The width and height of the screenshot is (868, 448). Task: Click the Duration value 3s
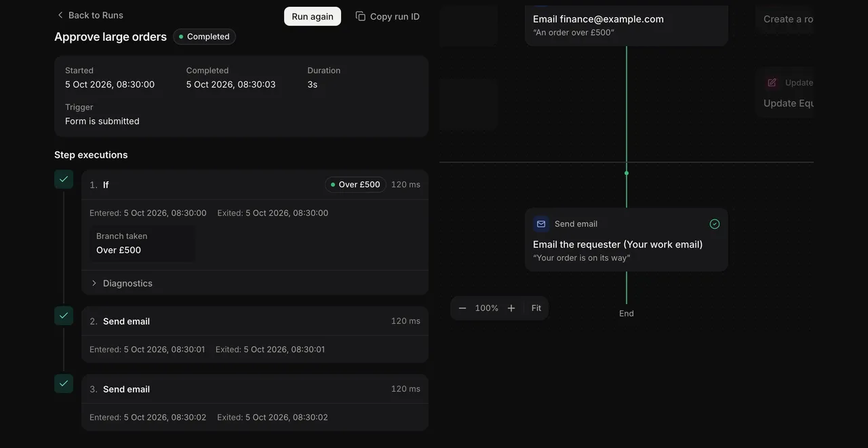(x=313, y=85)
